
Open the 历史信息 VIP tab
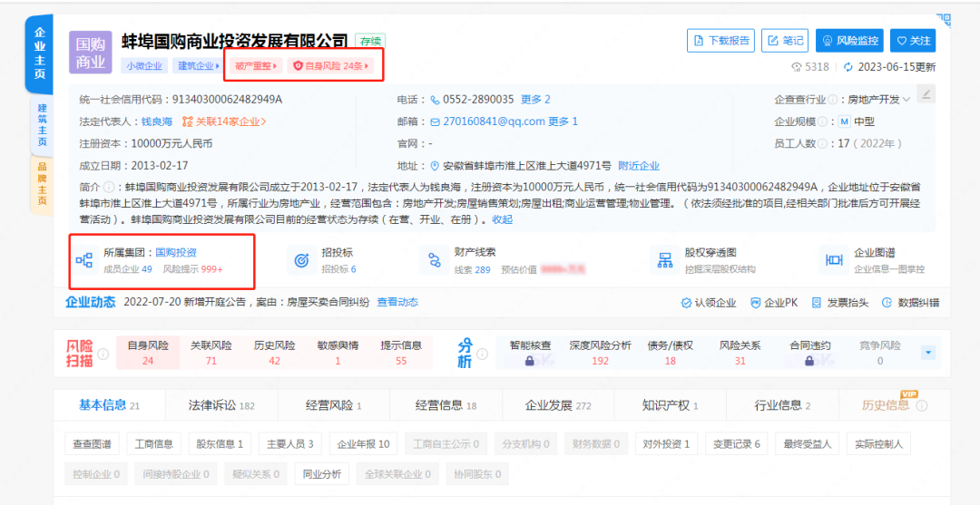point(895,405)
